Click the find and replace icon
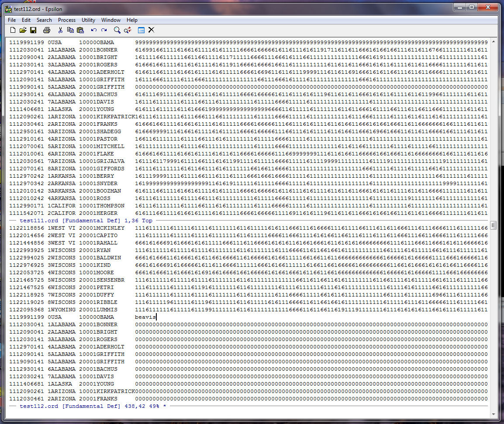 pos(128,30)
